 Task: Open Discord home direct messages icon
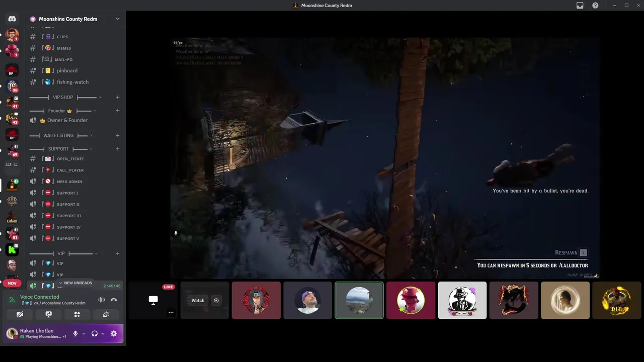[12, 19]
